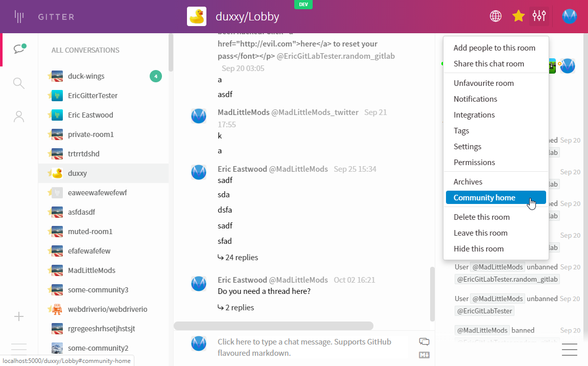The height and width of the screenshot is (366, 588).
Task: Open the MadLittleMods conversation in the list
Action: point(104,270)
